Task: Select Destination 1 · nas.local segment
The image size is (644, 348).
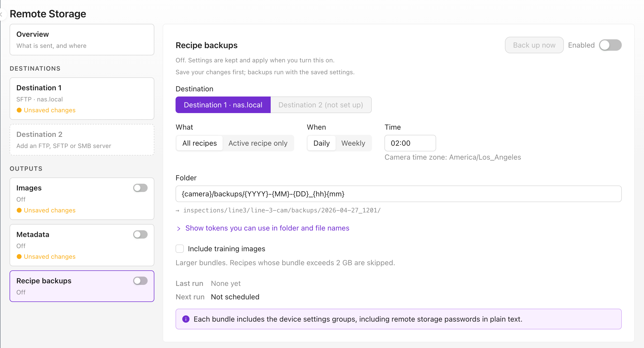Action: pyautogui.click(x=223, y=105)
